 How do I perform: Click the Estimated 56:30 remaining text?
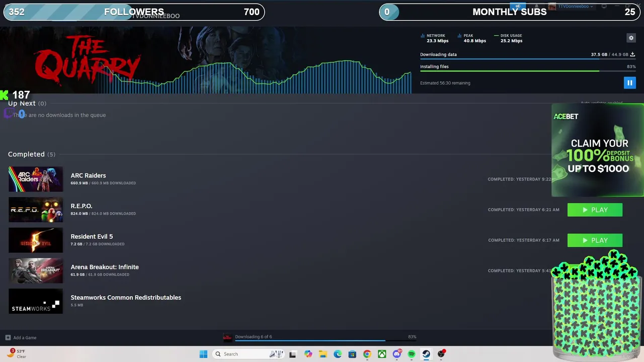click(445, 83)
